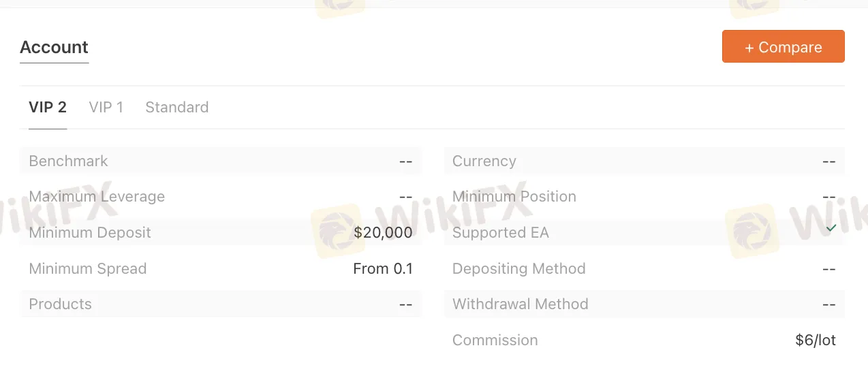868x365 pixels.
Task: Click the Minimum Position label
Action: pyautogui.click(x=514, y=197)
